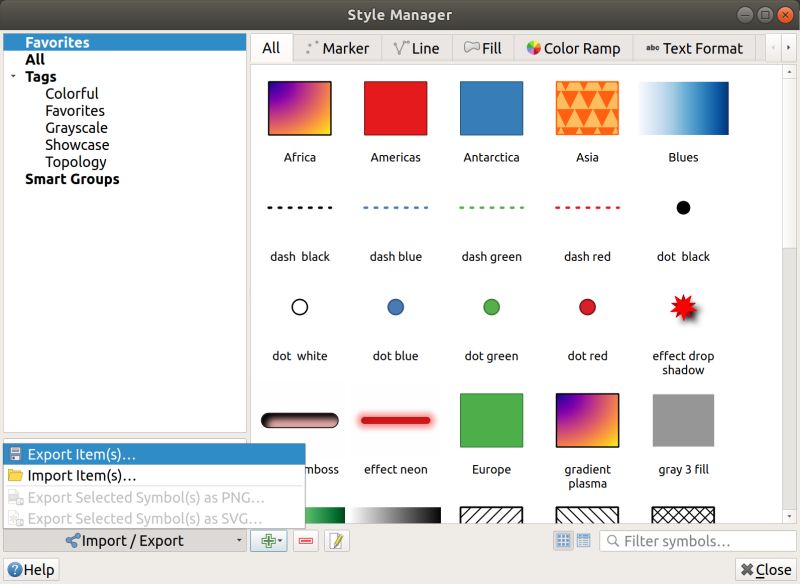Image resolution: width=800 pixels, height=584 pixels.
Task: Open the Help dialog
Action: pos(32,569)
